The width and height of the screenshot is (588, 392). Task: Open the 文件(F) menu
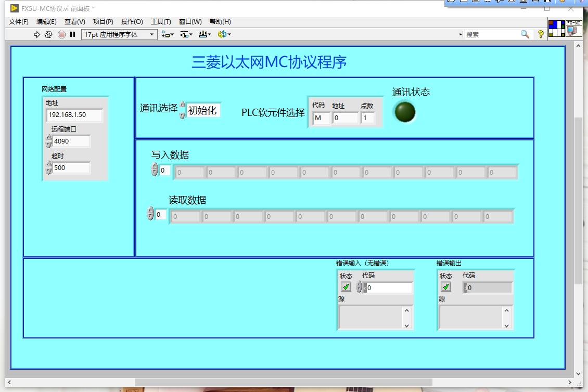19,22
